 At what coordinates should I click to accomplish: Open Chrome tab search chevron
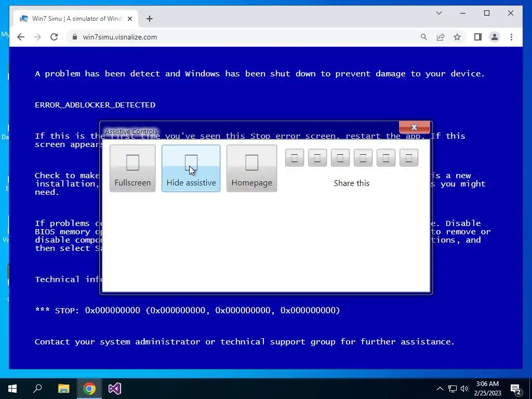click(x=438, y=13)
